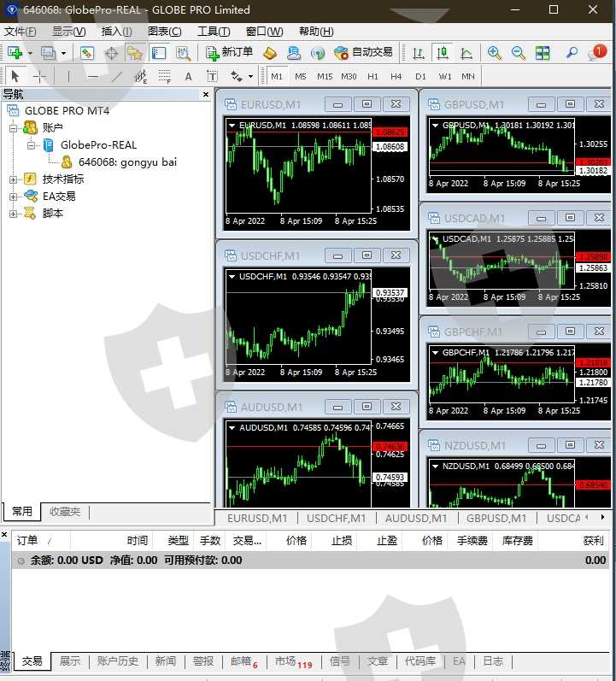Collapse the GlobePro-REAL tree node
Image resolution: width=616 pixels, height=681 pixels.
click(x=31, y=145)
